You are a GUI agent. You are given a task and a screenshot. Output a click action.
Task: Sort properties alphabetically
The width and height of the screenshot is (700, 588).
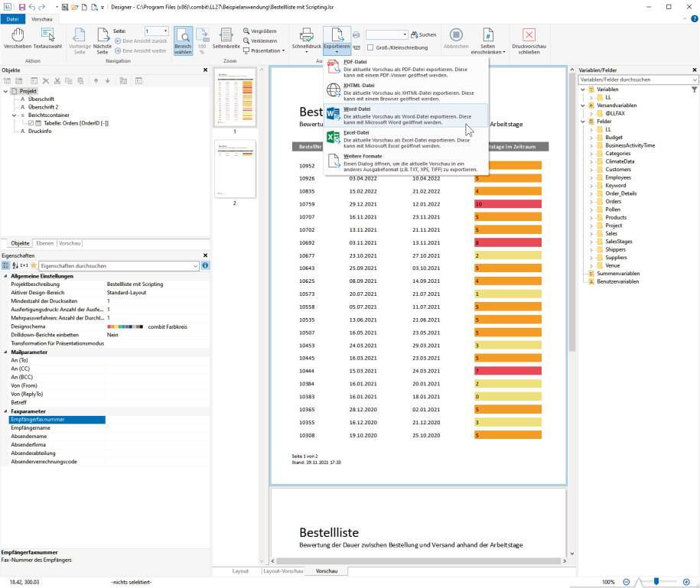click(x=15, y=265)
